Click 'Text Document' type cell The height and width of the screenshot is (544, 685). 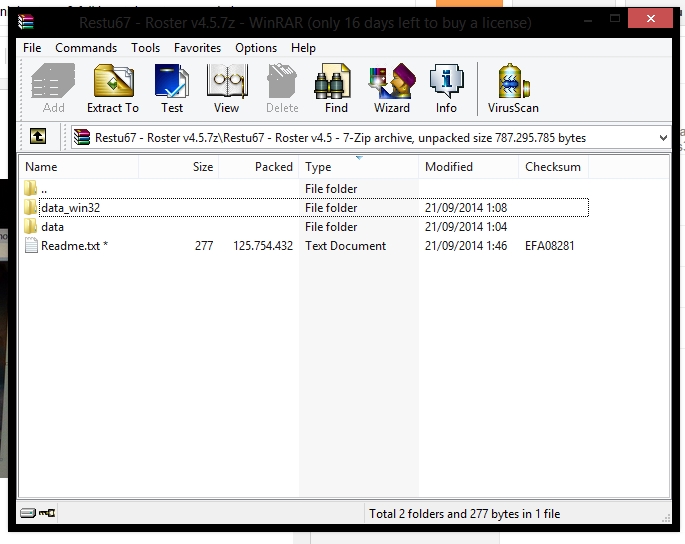click(x=346, y=246)
